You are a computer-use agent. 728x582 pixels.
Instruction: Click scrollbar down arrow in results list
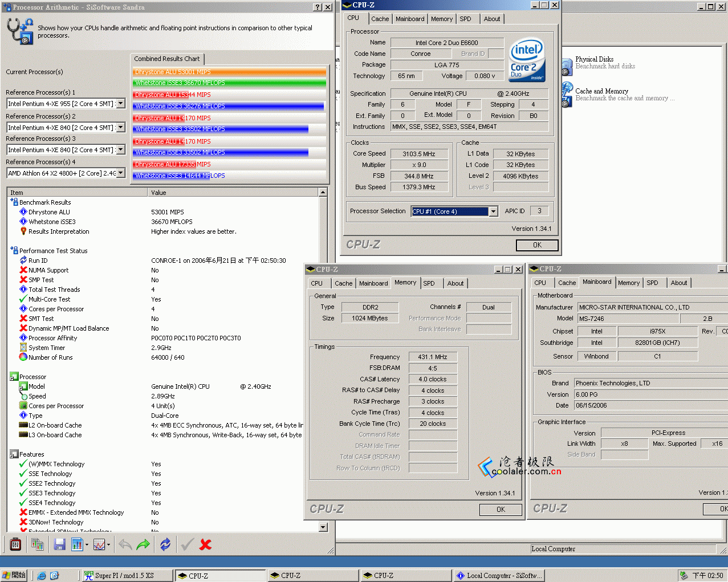pyautogui.click(x=323, y=527)
